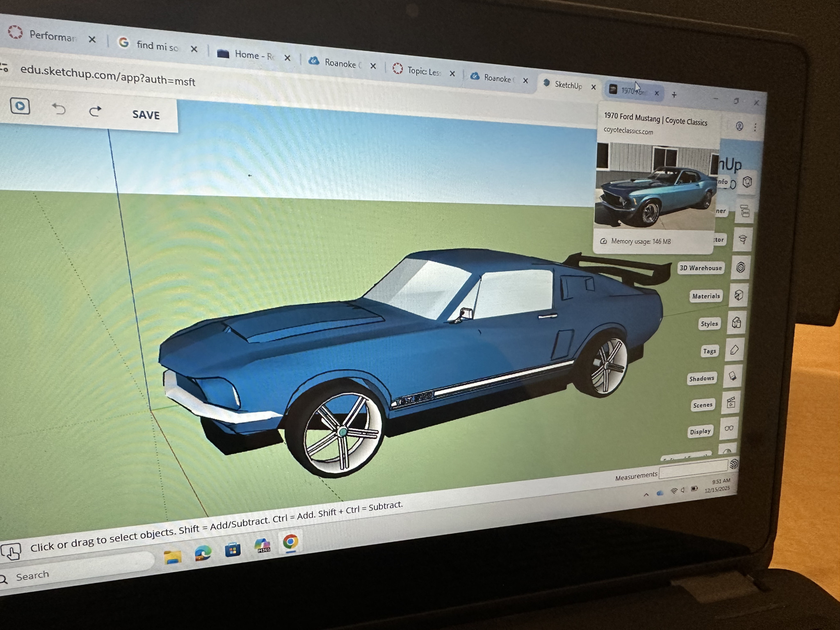Switch to the SketchUp browser tab
The height and width of the screenshot is (630, 840).
[568, 85]
